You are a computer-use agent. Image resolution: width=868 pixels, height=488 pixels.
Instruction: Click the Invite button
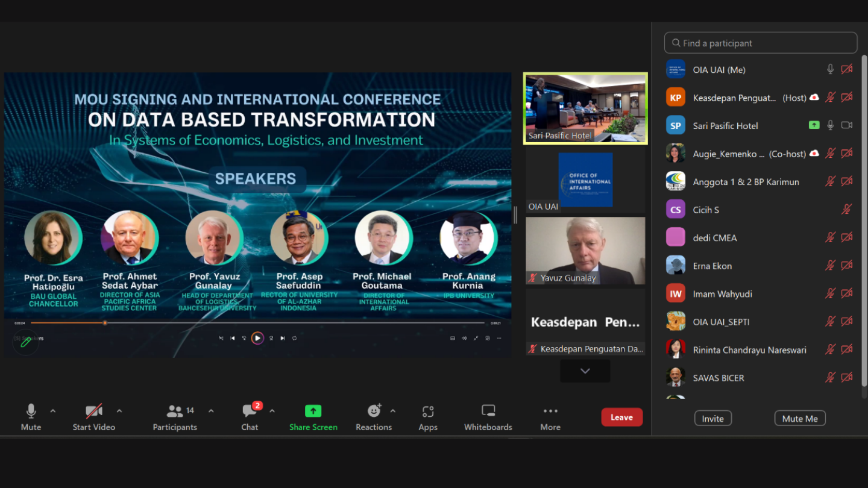[x=712, y=418]
